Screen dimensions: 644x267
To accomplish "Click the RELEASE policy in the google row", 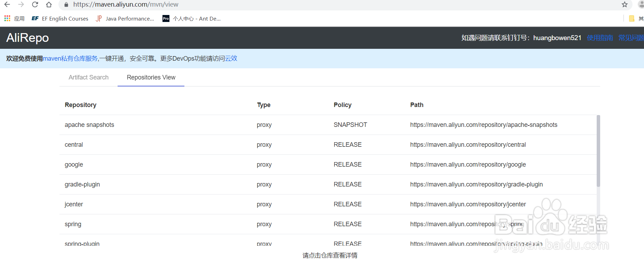I will (x=348, y=165).
